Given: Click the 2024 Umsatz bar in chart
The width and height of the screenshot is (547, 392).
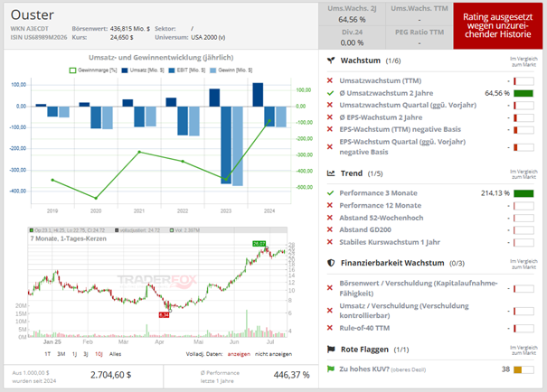Looking at the screenshot, I should [x=258, y=95].
